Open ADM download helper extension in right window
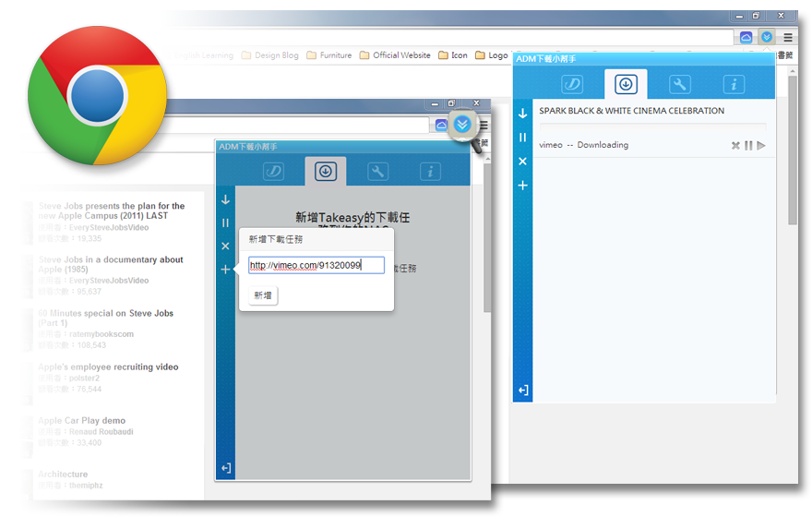The width and height of the screenshot is (812, 517). click(x=767, y=37)
